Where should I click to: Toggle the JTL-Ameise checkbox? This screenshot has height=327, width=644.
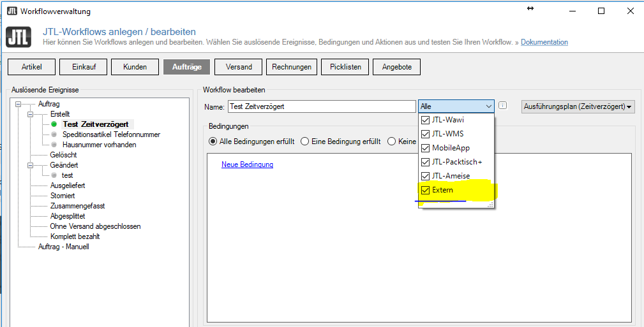425,176
